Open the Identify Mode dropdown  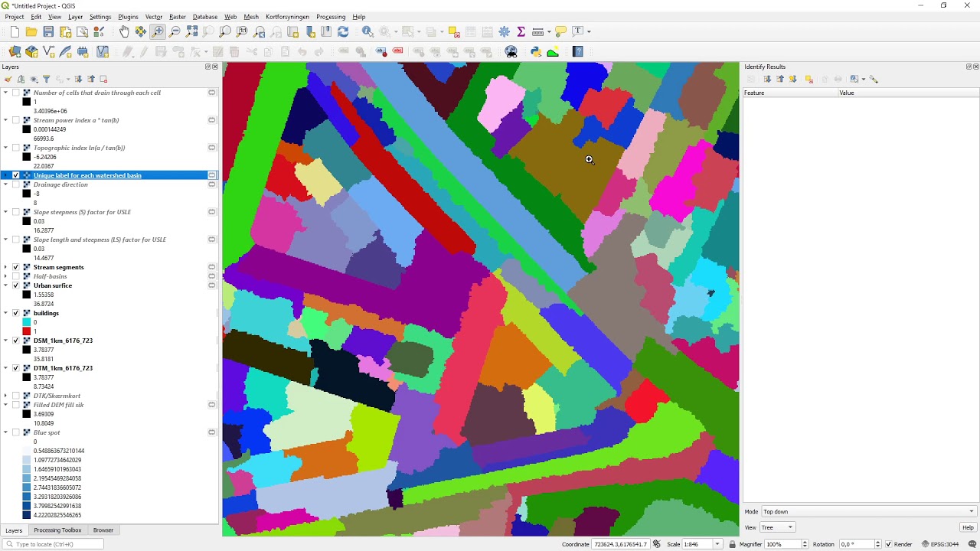point(869,512)
